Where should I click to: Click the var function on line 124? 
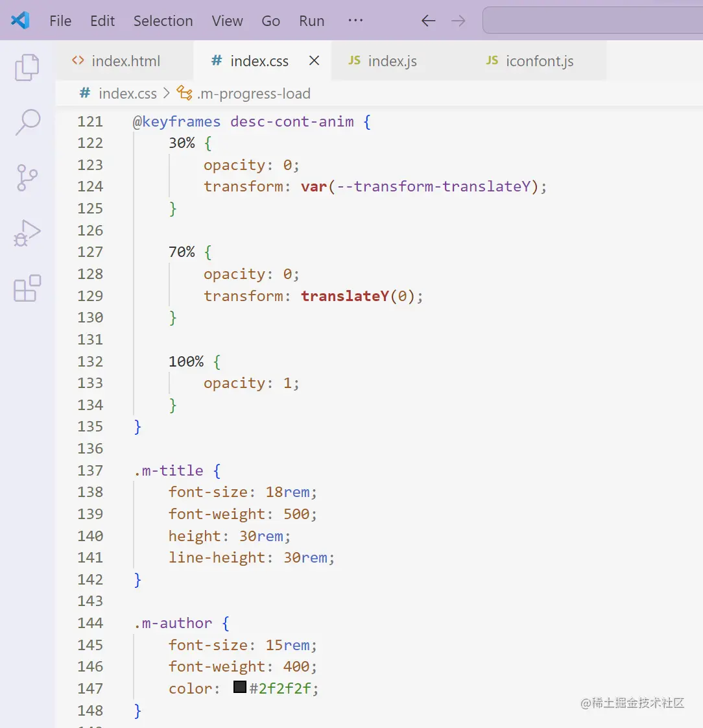point(314,187)
